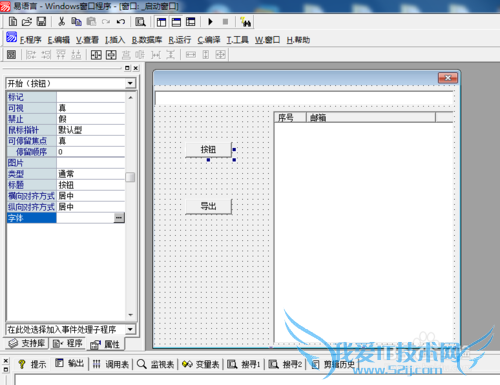Switch to the 属性 tab

106,344
